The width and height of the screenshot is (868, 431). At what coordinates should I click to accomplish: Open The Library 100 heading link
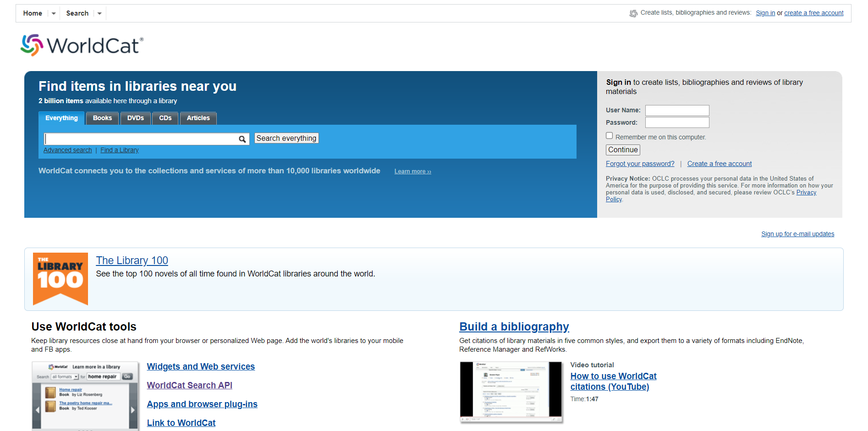click(x=132, y=260)
